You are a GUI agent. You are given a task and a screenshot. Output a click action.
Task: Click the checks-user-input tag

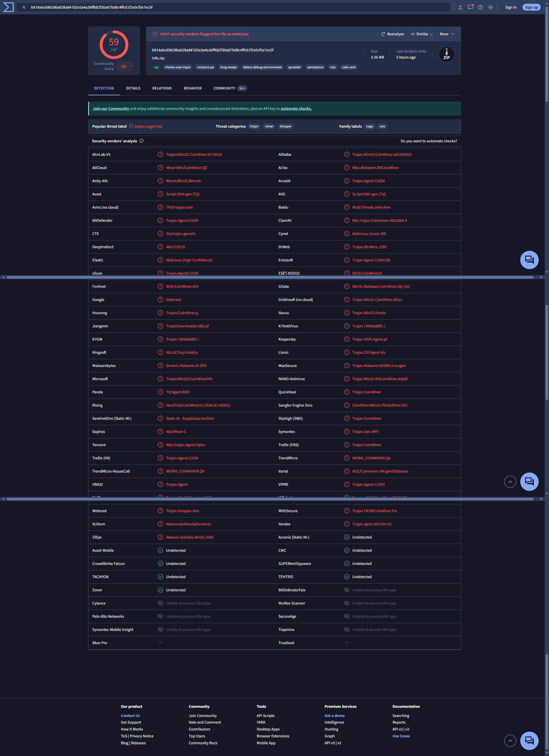click(x=177, y=67)
